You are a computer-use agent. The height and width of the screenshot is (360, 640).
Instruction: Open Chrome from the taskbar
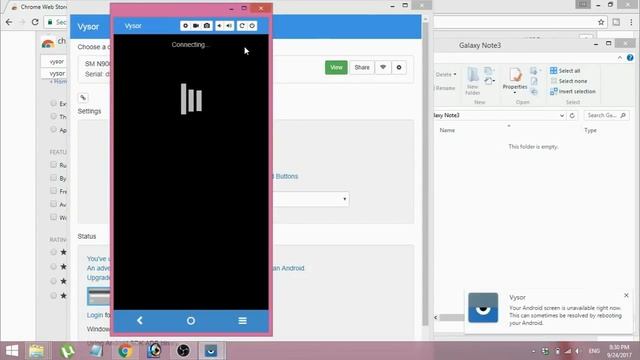[125, 351]
